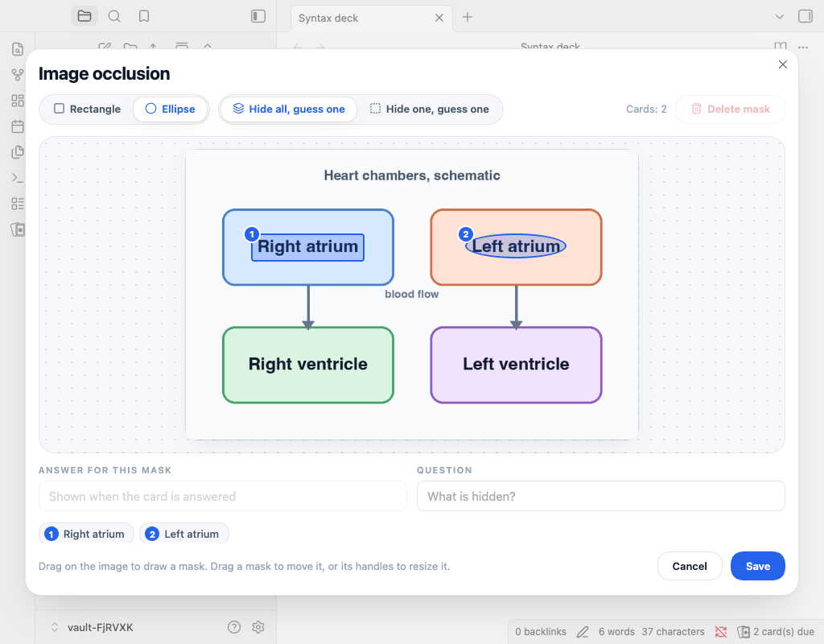Click the search icon in sidebar header
This screenshot has height=644, width=824.
click(114, 16)
